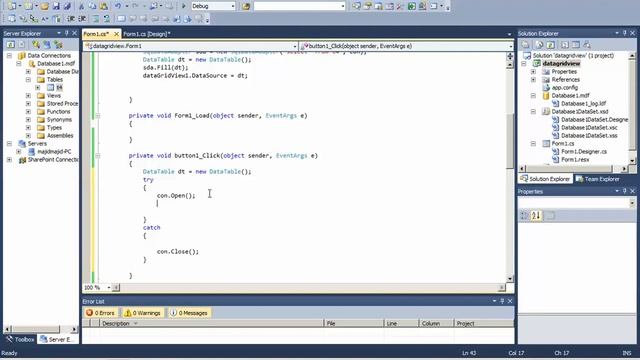Open the Toolbox tab
The image size is (640, 360).
[x=20, y=340]
